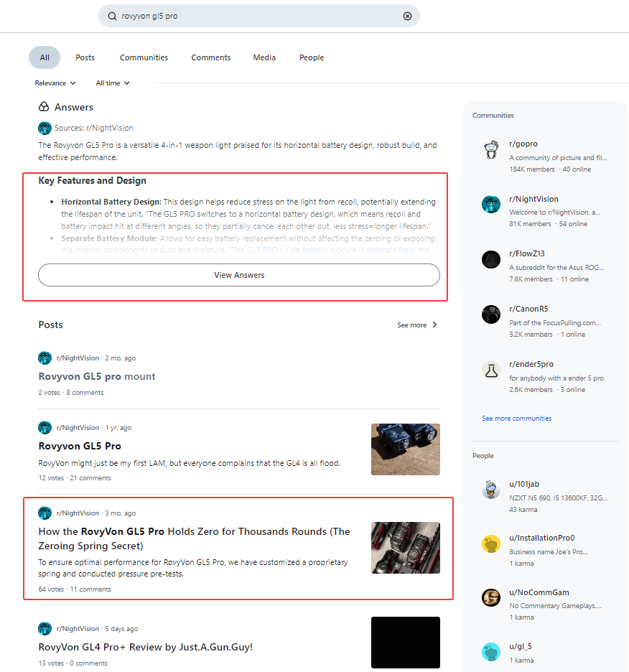Open the r/NightVision avatar in Communities panel
Image resolution: width=629 pixels, height=672 pixels.
pyautogui.click(x=491, y=205)
